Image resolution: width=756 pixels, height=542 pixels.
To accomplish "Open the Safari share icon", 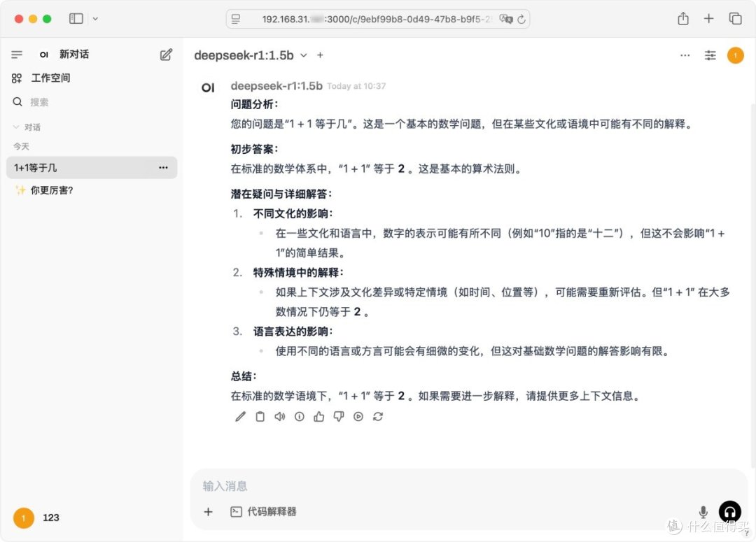I will tap(683, 18).
